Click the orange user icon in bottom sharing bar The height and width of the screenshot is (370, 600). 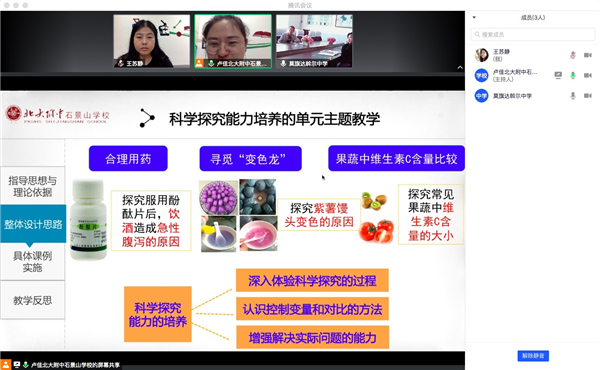[x=5, y=365]
